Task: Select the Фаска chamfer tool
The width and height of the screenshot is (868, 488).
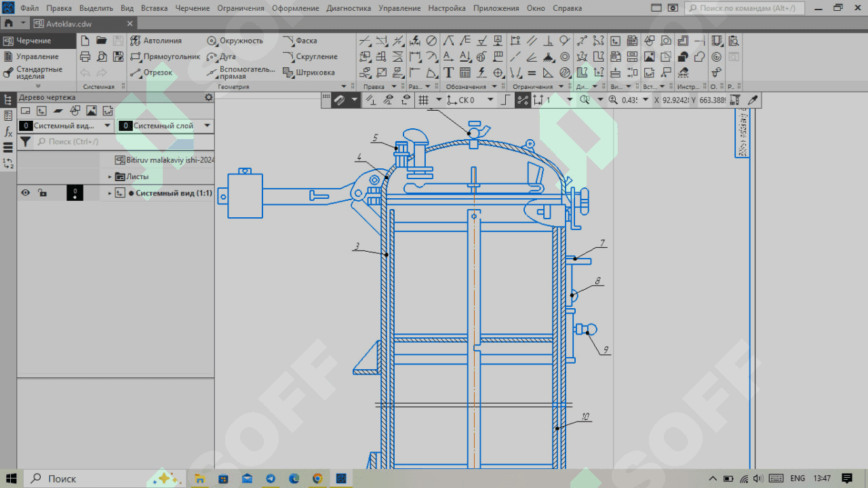Action: tap(300, 41)
